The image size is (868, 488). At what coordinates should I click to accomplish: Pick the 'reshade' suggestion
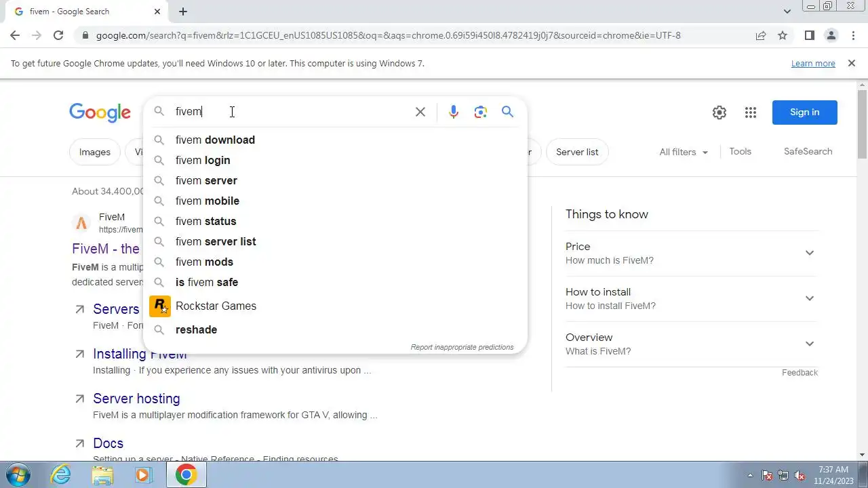[x=335, y=329]
